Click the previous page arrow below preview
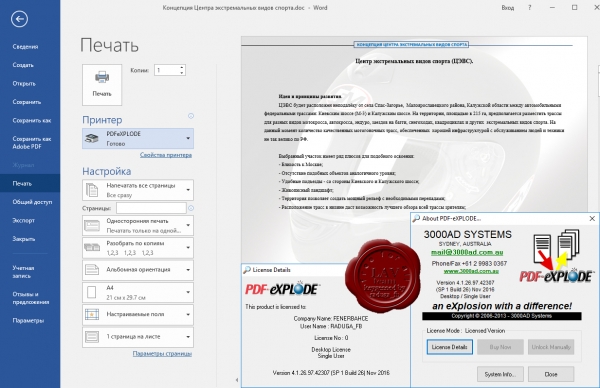The image size is (600, 388). tap(237, 380)
